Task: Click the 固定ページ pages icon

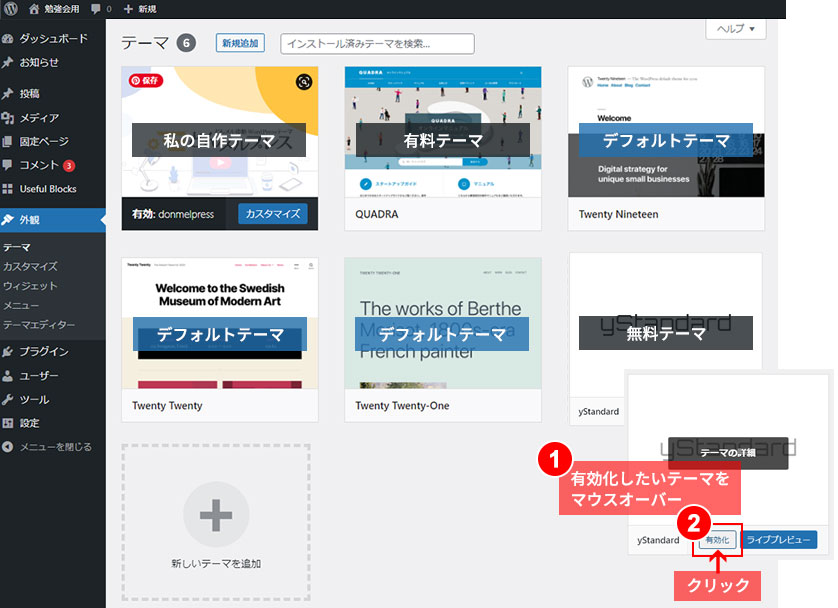Action: (x=7, y=142)
